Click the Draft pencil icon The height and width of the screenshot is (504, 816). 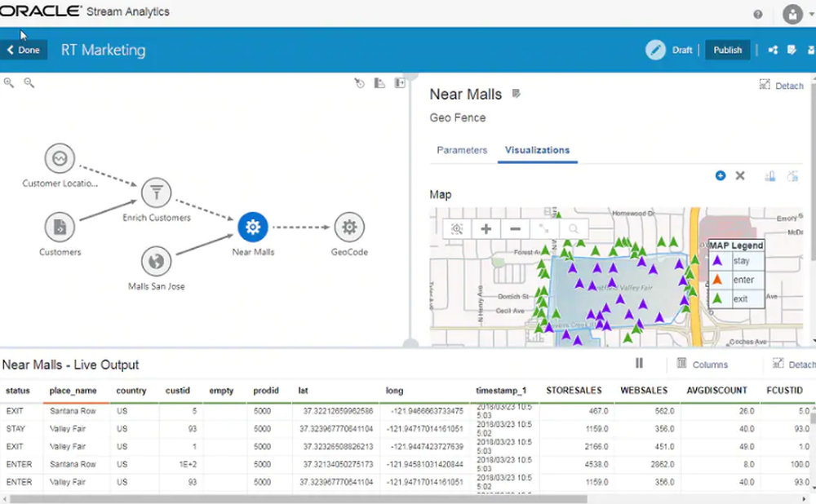655,50
